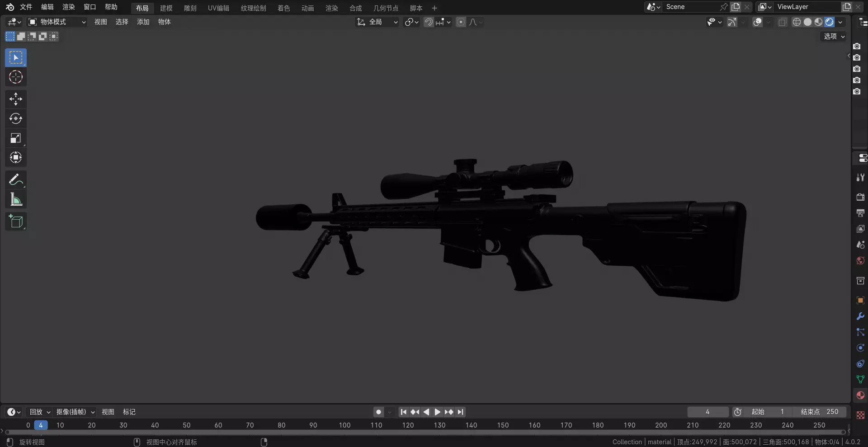
Task: Click the 结束点 end frame field
Action: click(819, 412)
